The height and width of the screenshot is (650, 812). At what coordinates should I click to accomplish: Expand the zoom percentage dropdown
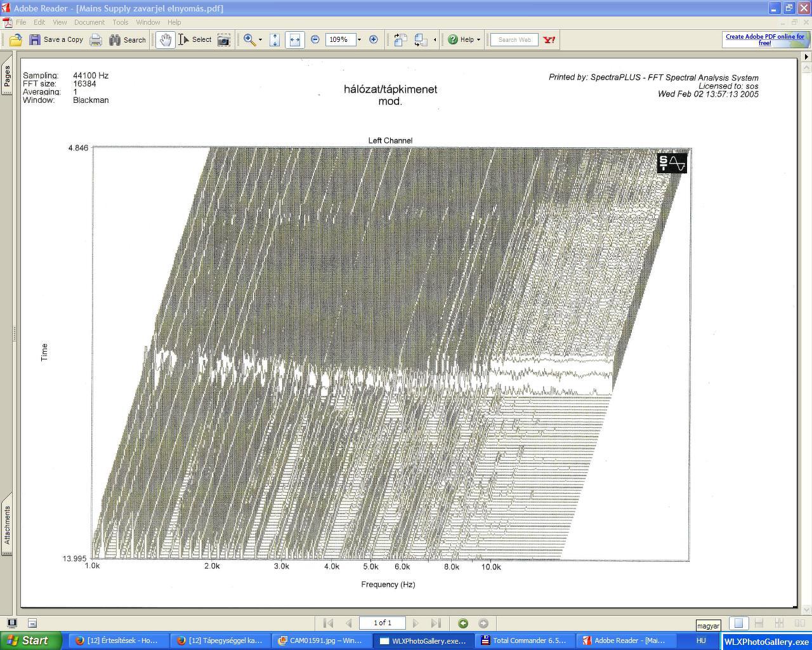click(359, 39)
